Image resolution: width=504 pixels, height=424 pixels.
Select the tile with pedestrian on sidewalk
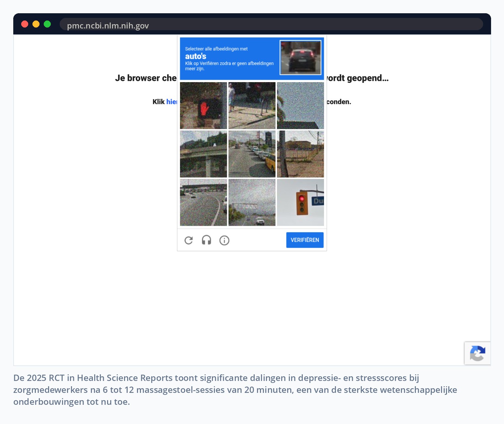pos(252,106)
